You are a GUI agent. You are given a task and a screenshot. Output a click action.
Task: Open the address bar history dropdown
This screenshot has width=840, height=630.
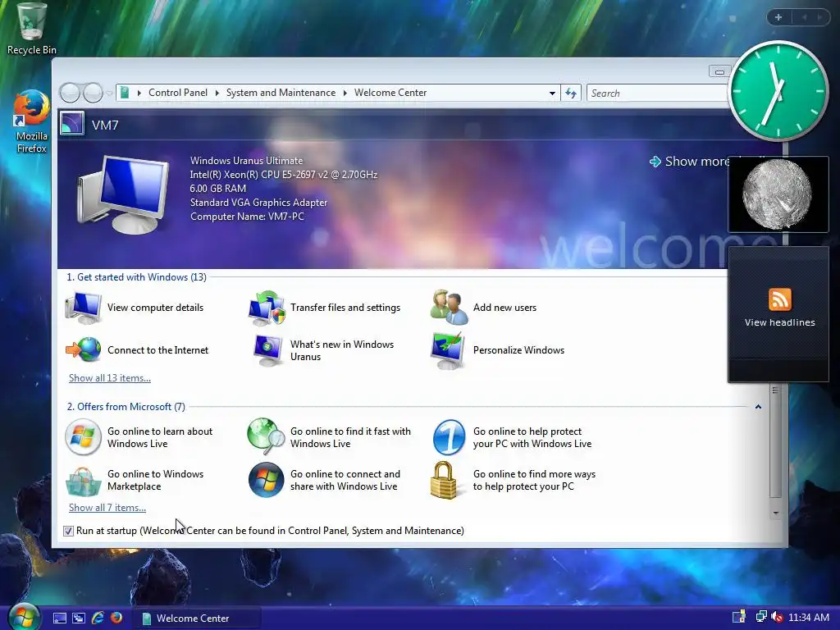coord(552,94)
